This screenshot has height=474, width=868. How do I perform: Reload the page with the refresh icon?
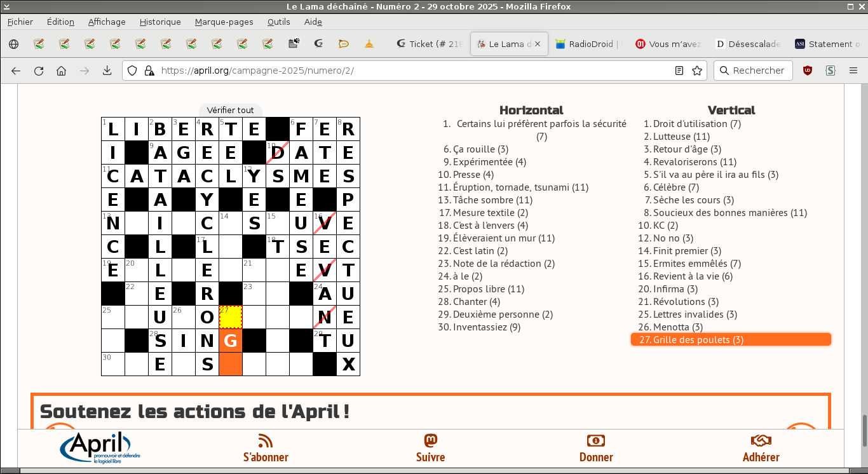coord(39,71)
